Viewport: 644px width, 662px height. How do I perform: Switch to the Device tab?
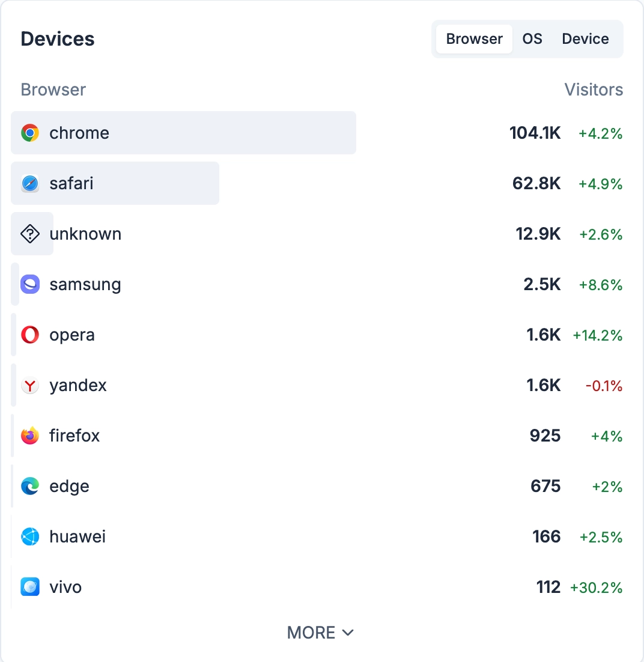(x=585, y=38)
